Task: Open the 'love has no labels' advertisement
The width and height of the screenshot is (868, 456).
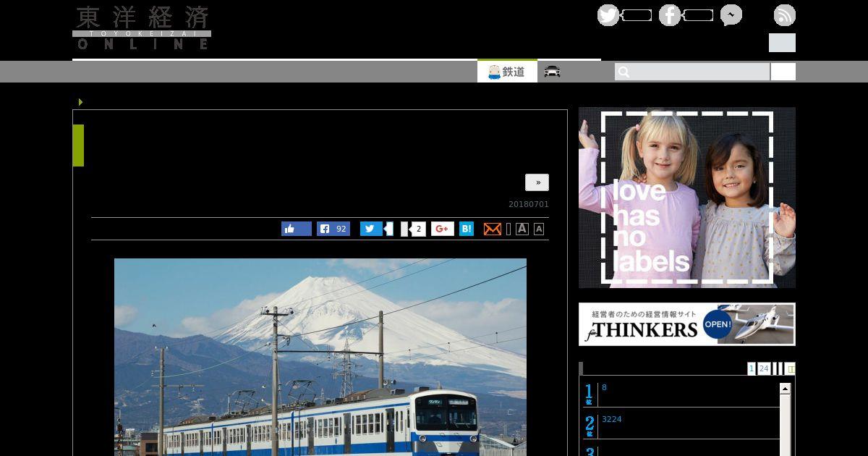Action: coord(687,198)
